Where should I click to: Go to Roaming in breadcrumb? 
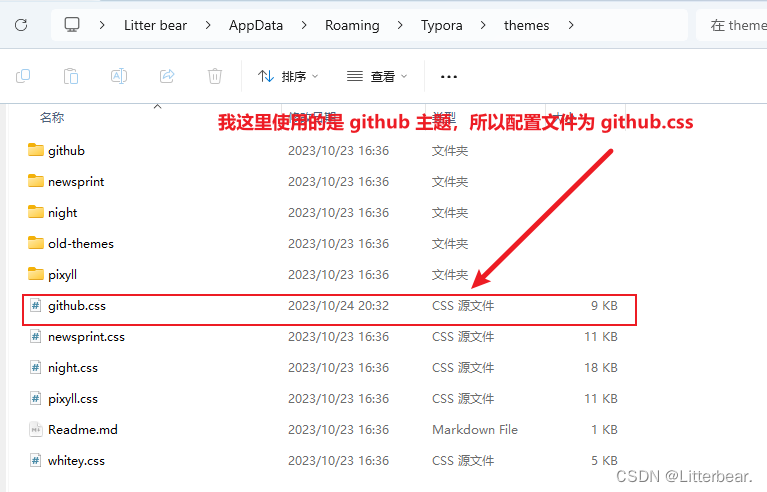point(352,25)
